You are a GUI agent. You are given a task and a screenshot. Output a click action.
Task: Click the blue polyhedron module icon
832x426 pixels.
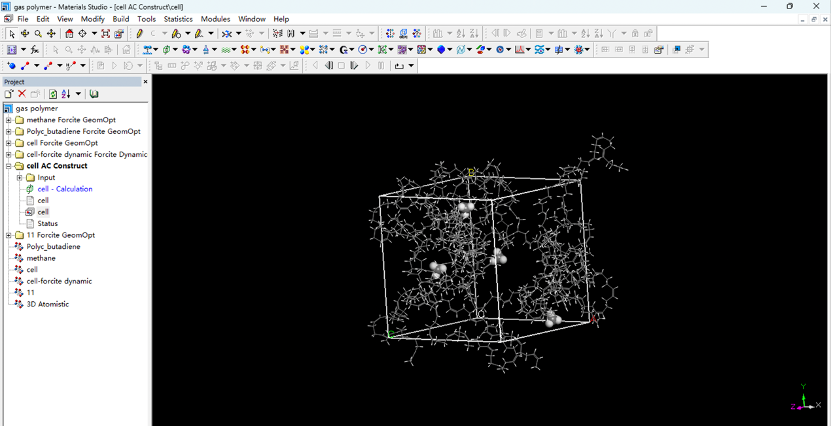(441, 49)
